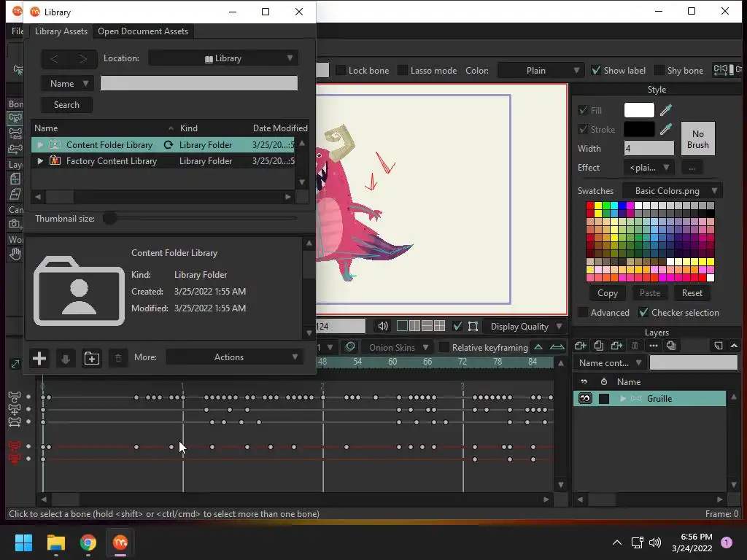Screen dimensions: 747x560
Task: Select the Pan Workspace hand tool
Action: 15,254
